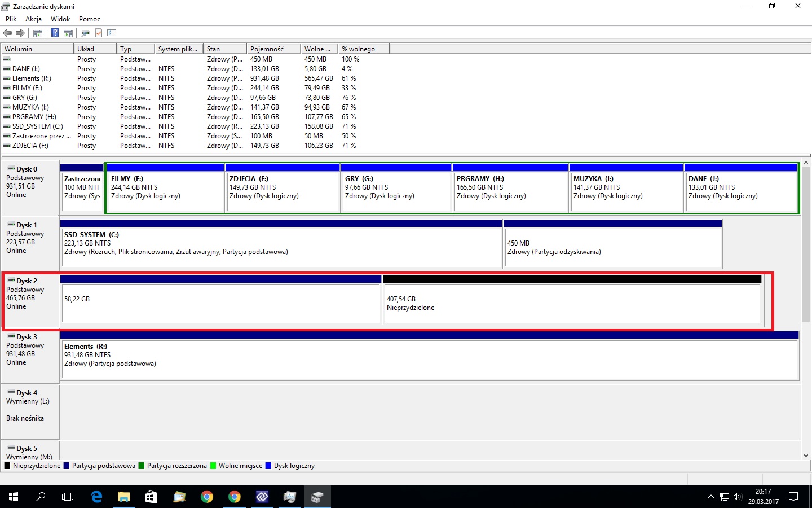Image resolution: width=812 pixels, height=508 pixels.
Task: Select the Elements (R:) volume icon in list
Action: tap(7, 78)
